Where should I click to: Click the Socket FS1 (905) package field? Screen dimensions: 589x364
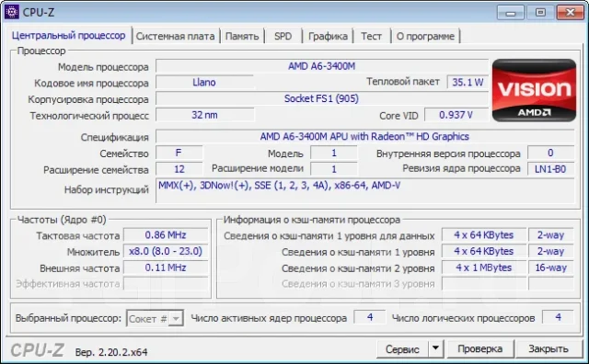[322, 98]
